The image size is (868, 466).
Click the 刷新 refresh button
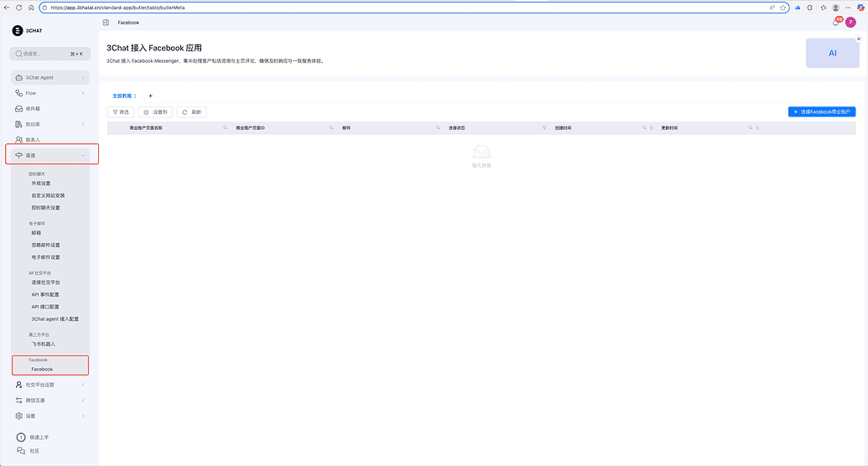tap(191, 111)
